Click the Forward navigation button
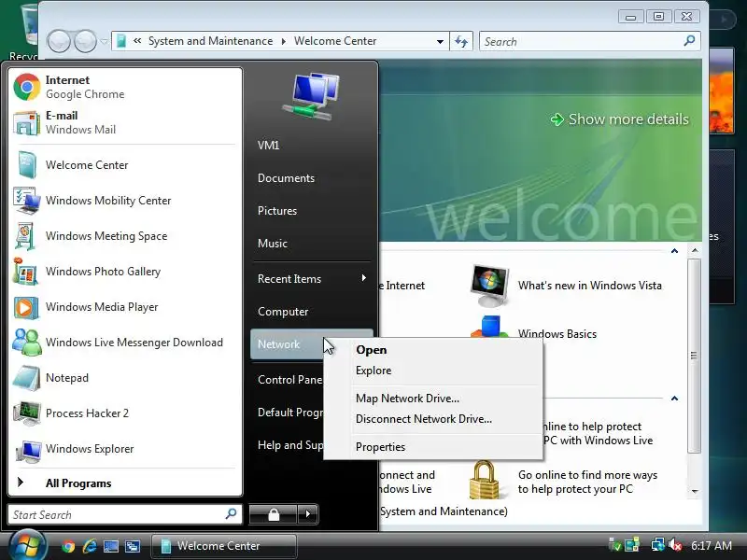This screenshot has width=747, height=560. [x=86, y=41]
